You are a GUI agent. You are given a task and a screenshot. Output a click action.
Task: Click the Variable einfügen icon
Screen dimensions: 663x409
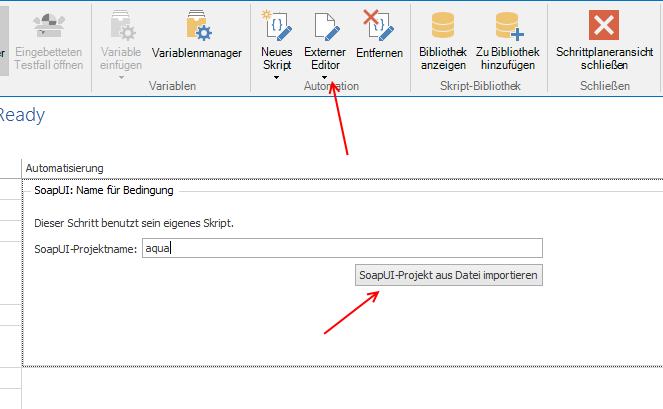(x=121, y=27)
